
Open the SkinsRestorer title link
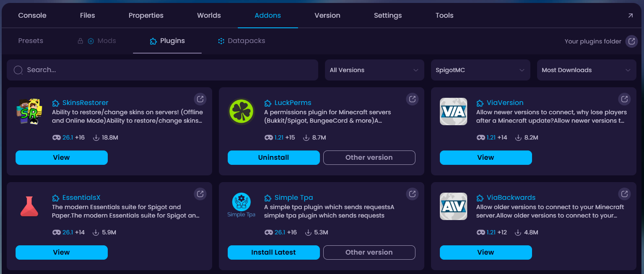85,103
